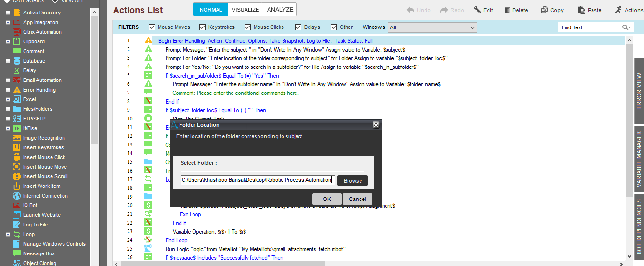
Task: Switch to the VISUALIZE view tab
Action: click(x=245, y=10)
